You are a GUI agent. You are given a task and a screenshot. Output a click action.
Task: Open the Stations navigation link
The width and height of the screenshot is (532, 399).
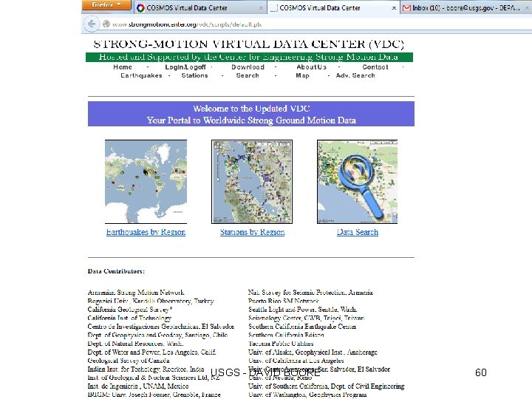click(x=194, y=75)
